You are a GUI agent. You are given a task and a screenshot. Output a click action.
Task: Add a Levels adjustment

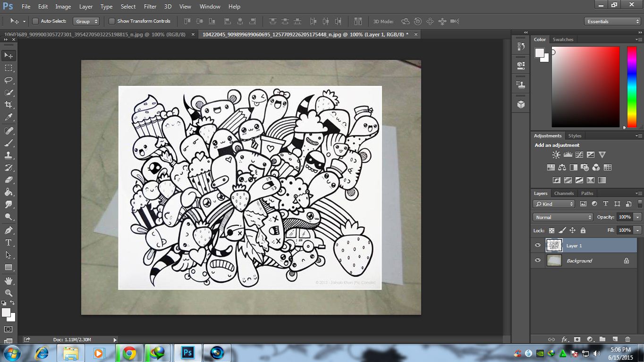pos(568,155)
